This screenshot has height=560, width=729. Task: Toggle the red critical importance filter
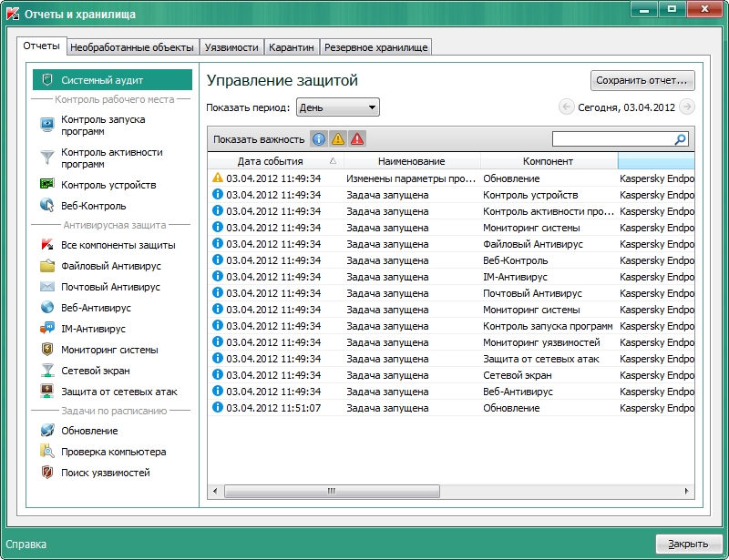(357, 139)
